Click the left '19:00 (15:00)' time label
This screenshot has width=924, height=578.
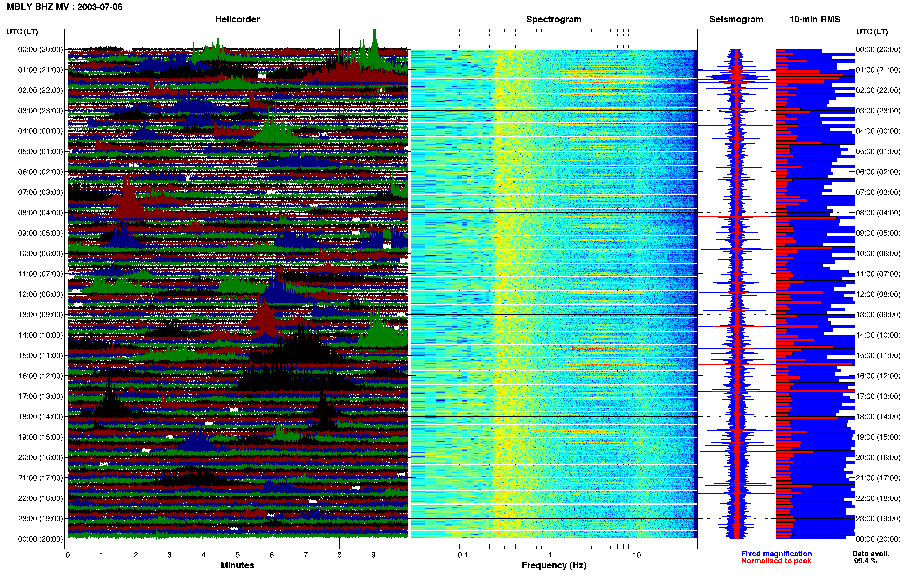pos(41,437)
